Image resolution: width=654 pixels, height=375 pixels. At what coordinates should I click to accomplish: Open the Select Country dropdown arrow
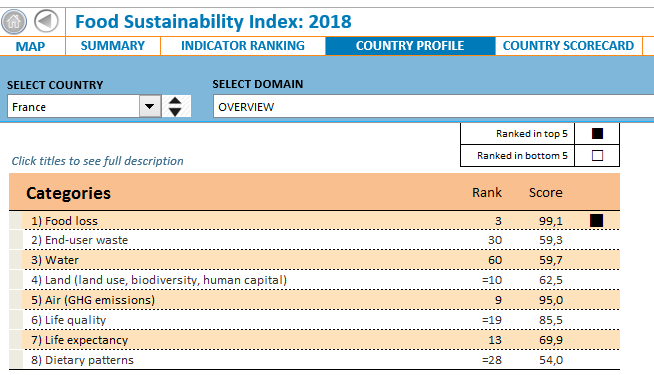tap(150, 106)
